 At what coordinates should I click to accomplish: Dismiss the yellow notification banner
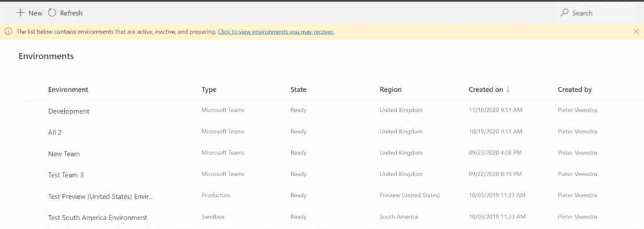click(x=636, y=31)
